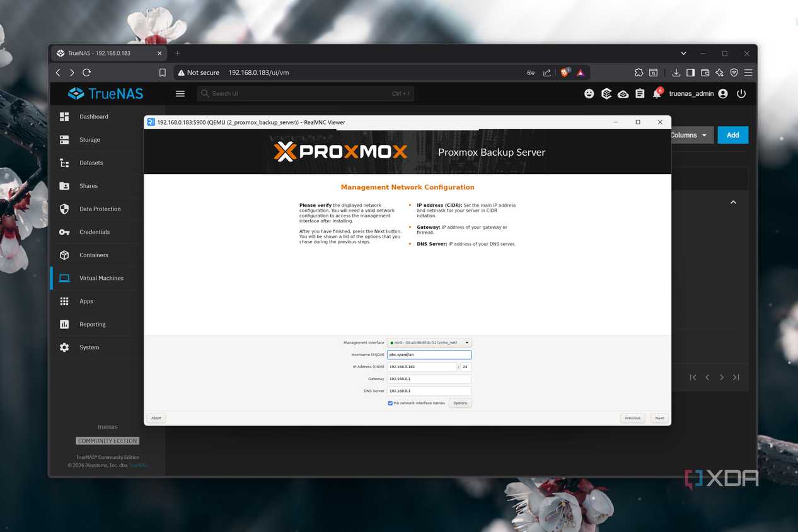Uncheck Pin network interface names

coord(390,403)
